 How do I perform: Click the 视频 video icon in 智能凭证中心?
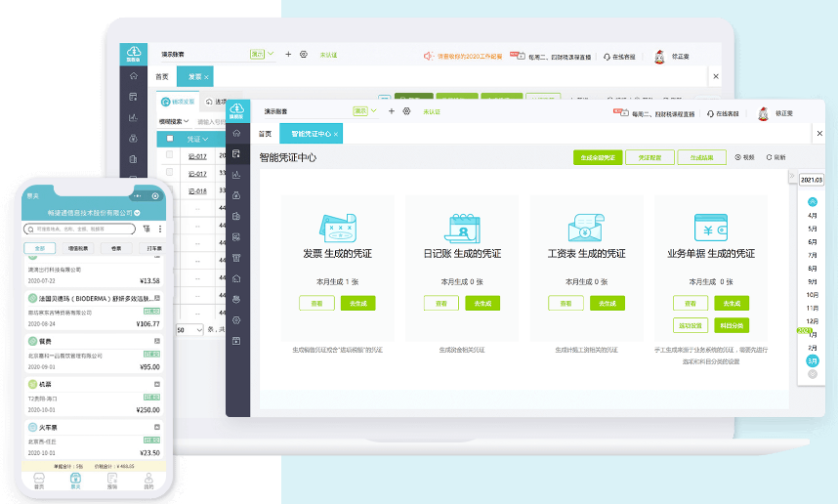pyautogui.click(x=737, y=157)
